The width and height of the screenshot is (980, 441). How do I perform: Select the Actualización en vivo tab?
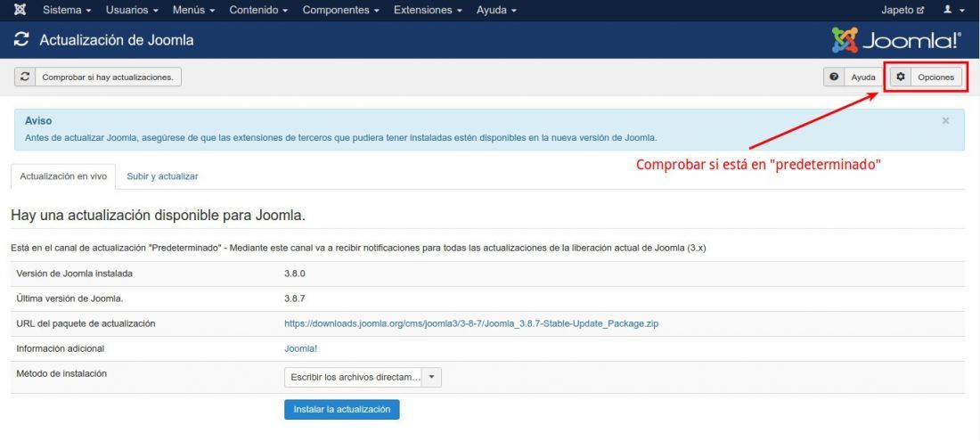(63, 176)
